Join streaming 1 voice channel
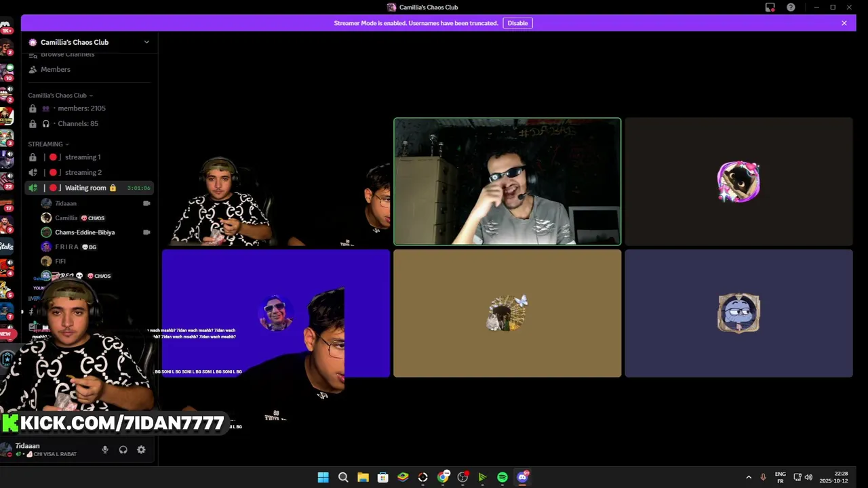 90,157
